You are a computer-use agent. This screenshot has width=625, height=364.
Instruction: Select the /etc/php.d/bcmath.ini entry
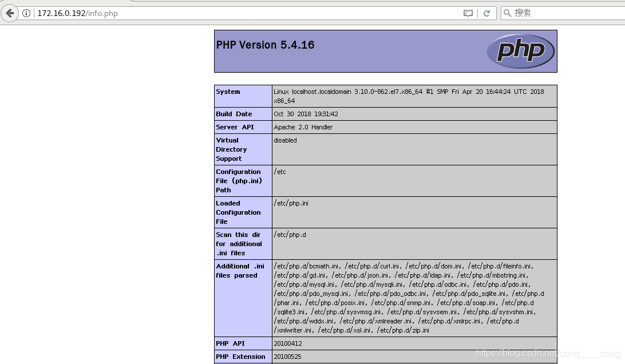(306, 266)
